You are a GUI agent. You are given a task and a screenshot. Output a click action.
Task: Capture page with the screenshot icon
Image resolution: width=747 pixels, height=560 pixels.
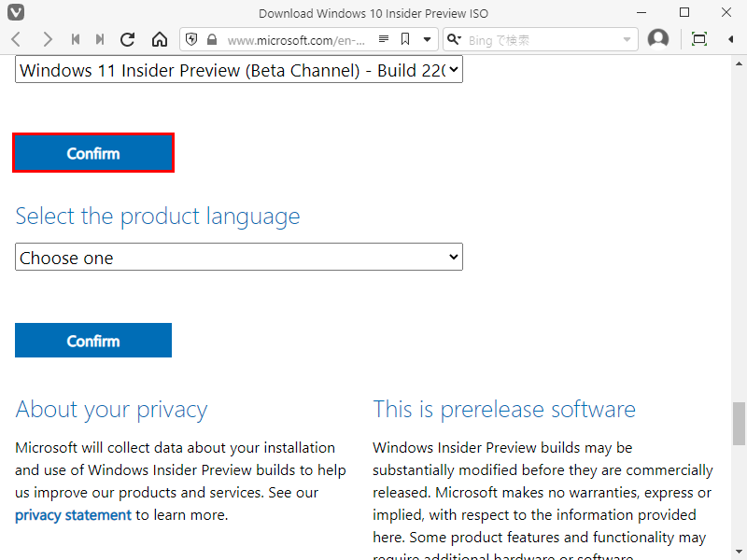pyautogui.click(x=698, y=39)
